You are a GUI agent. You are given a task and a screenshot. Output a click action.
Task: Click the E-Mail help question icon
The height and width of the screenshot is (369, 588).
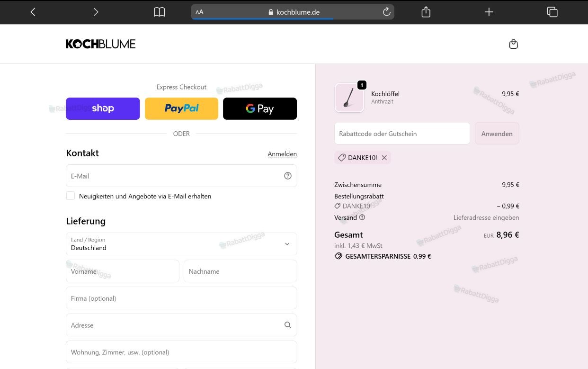tap(288, 176)
